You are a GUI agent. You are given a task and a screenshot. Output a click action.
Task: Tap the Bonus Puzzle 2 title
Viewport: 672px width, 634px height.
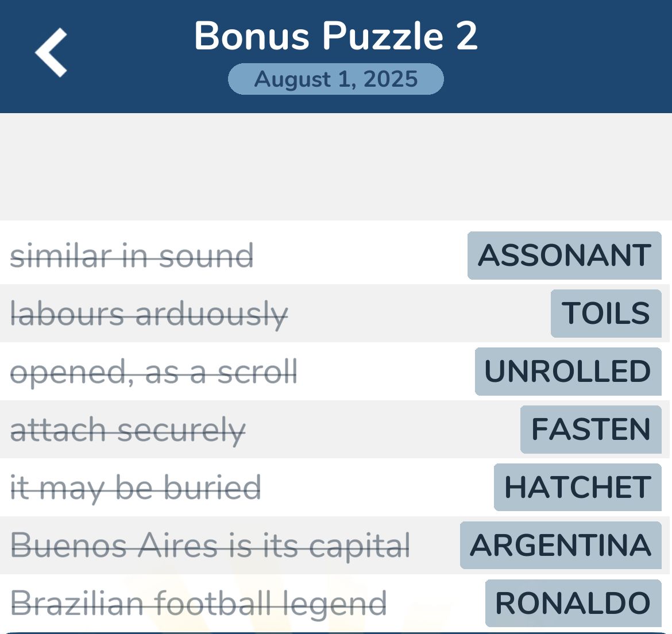point(336,36)
